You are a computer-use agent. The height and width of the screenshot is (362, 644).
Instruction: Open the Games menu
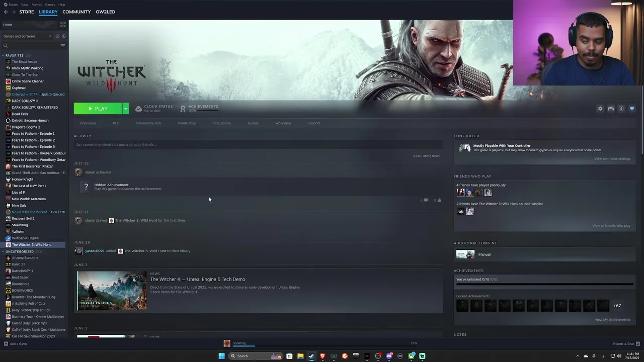coord(50,5)
